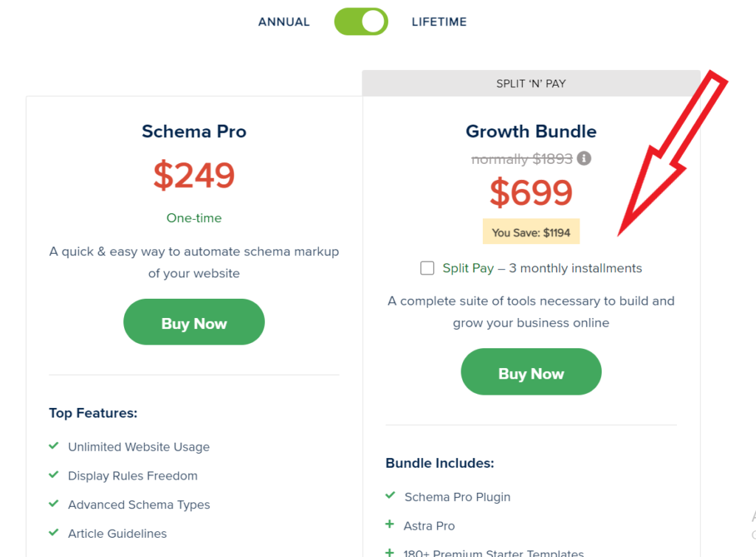
Task: Click the Growth Bundle plan title
Action: pos(531,131)
